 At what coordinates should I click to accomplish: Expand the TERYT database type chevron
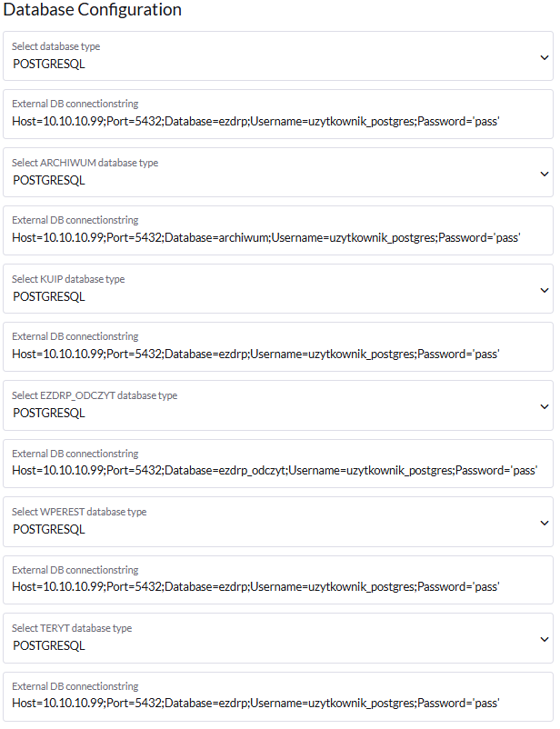(545, 639)
